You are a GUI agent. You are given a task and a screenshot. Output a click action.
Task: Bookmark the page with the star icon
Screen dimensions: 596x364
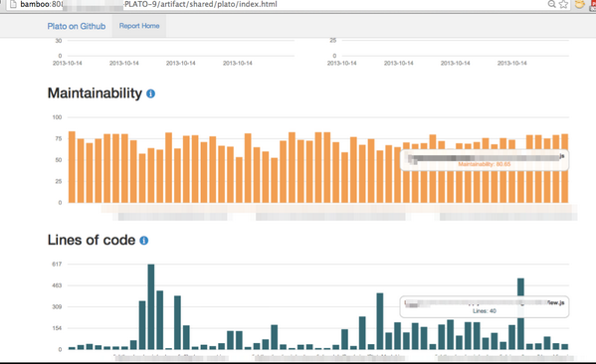coord(564,4)
